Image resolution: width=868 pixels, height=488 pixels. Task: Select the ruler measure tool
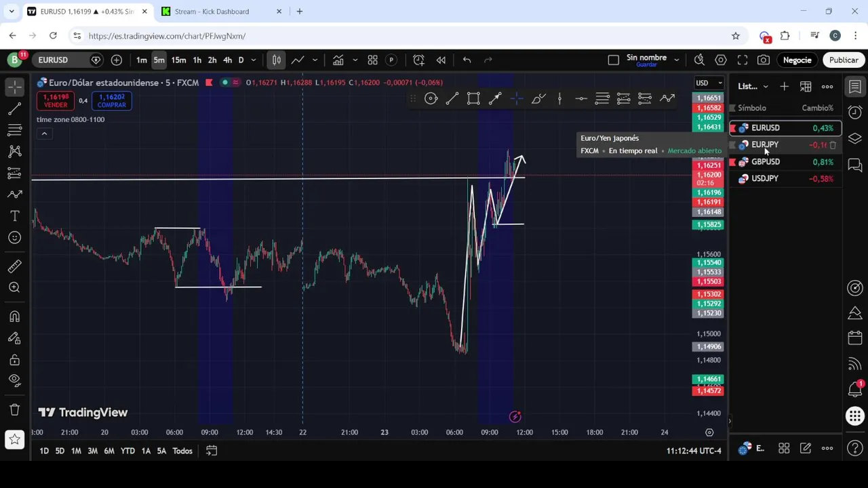coord(14,266)
